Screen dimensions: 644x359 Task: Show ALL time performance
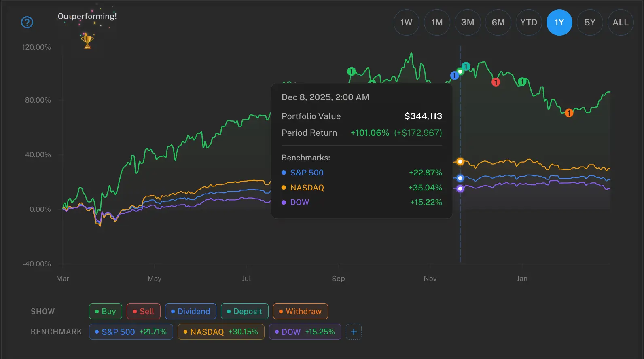621,23
